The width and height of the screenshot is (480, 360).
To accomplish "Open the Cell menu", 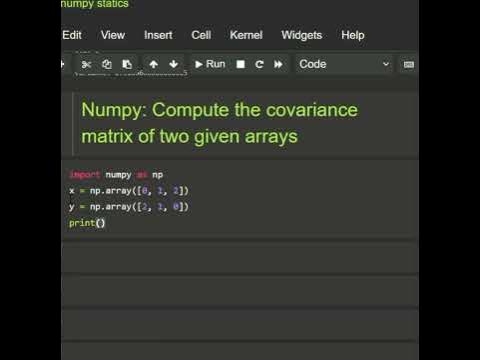I will 201,35.
